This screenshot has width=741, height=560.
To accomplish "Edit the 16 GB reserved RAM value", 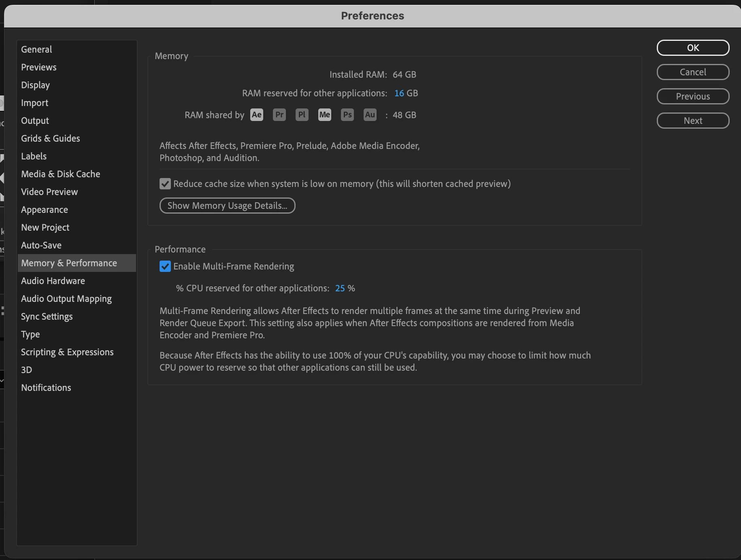I will [399, 93].
